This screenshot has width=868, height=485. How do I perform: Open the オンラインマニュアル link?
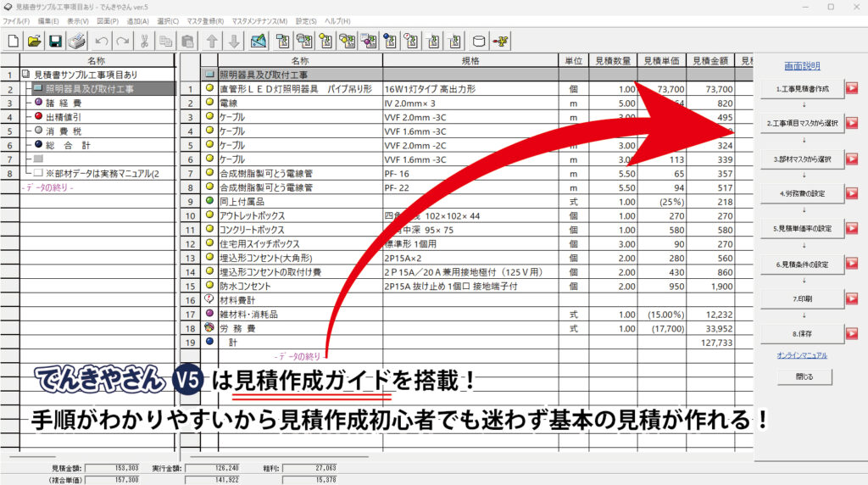click(802, 355)
